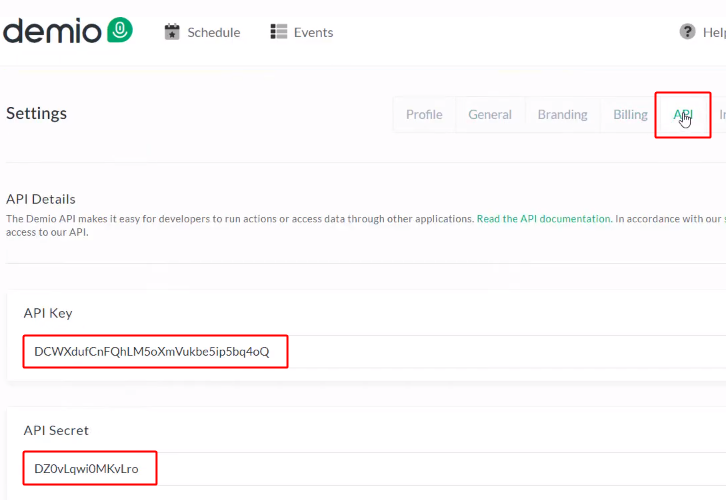The width and height of the screenshot is (726, 500).
Task: Click the Schedule calendar icon
Action: click(172, 32)
